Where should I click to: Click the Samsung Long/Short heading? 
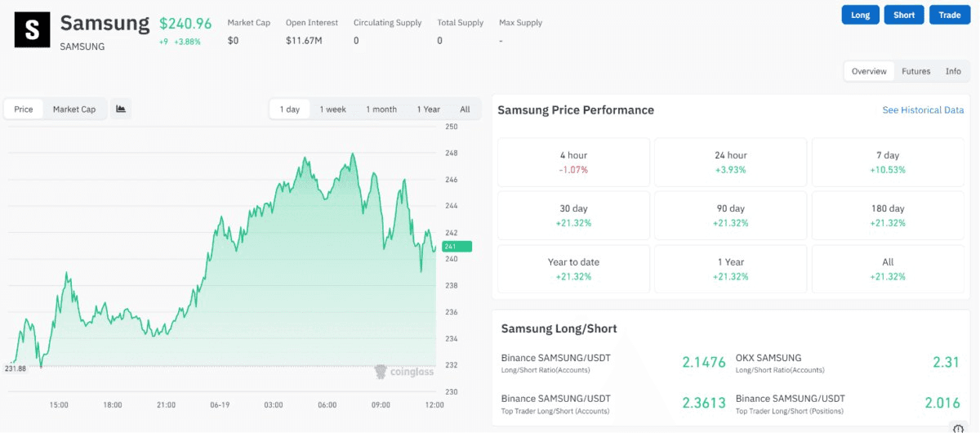[559, 328]
